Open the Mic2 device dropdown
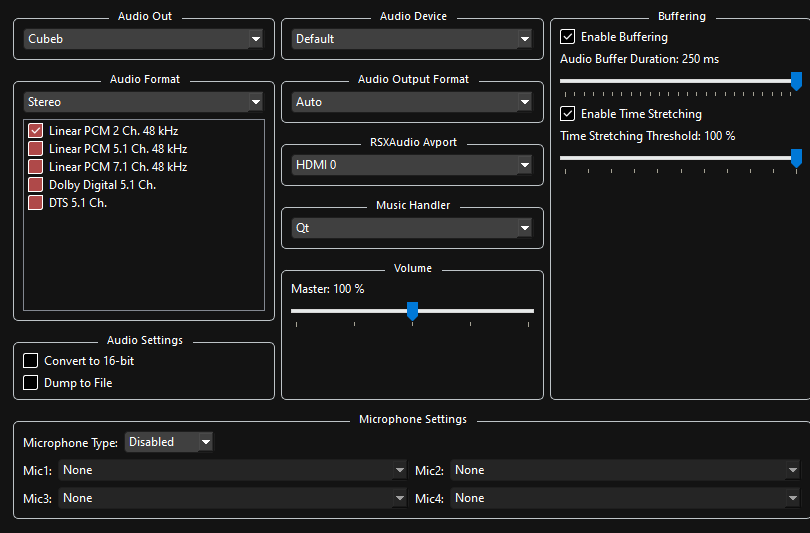Screen dimensions: 810x533 point(625,470)
